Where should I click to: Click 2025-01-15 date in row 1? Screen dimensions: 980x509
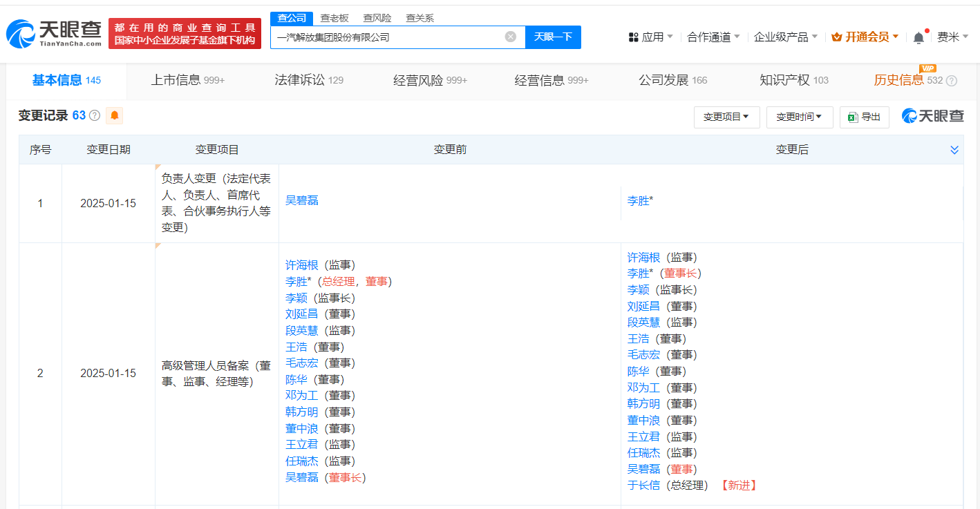tap(109, 203)
